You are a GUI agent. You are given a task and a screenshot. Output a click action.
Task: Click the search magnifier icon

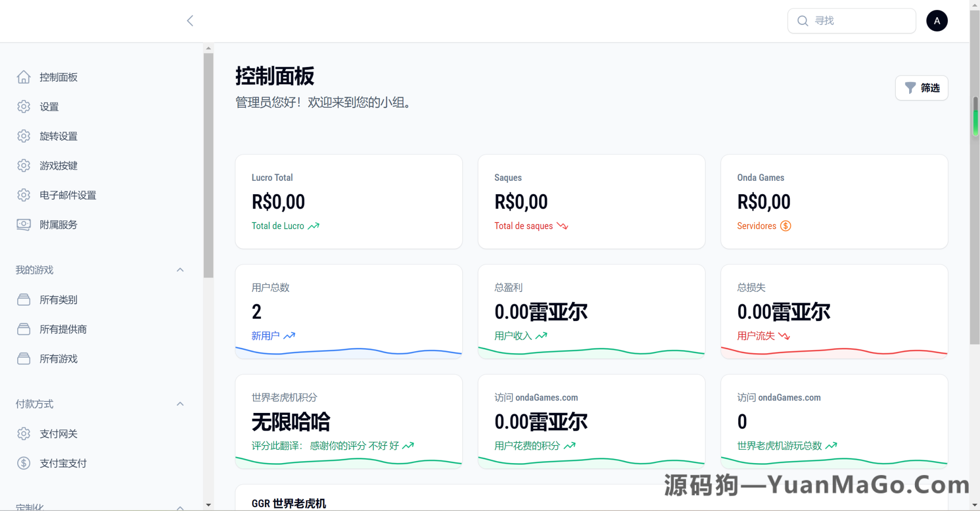click(x=803, y=21)
